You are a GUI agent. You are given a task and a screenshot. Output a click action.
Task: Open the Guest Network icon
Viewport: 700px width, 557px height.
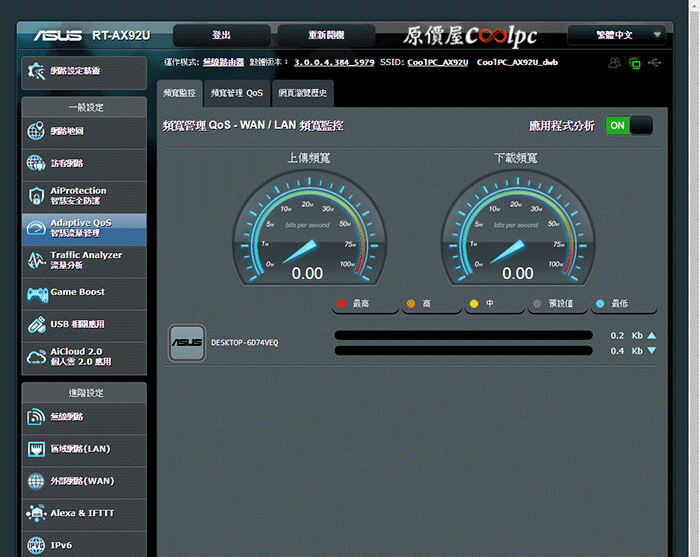[36, 163]
